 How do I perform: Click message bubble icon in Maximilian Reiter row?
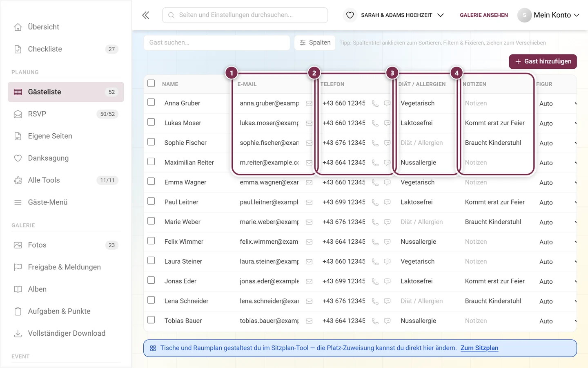[387, 163]
